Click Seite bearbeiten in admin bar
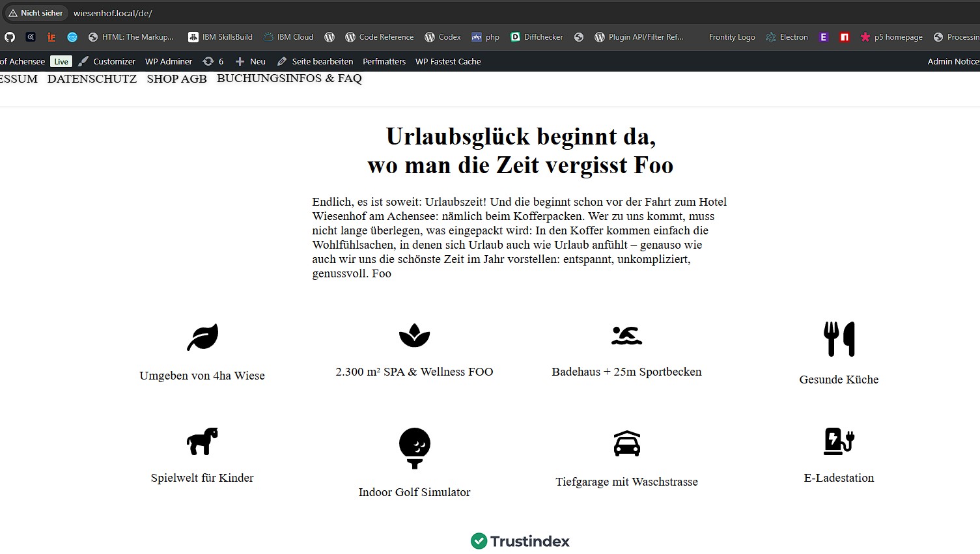Viewport: 980px width, 554px height. (315, 61)
